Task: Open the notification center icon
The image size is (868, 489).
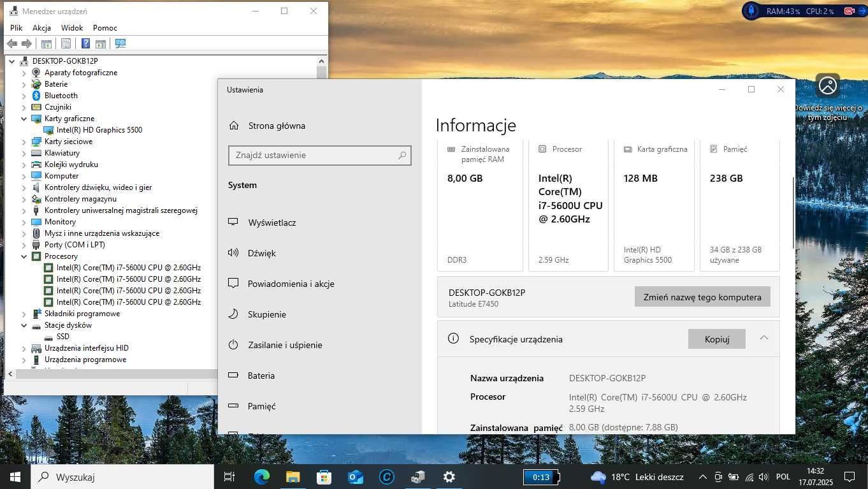Action: click(x=850, y=477)
